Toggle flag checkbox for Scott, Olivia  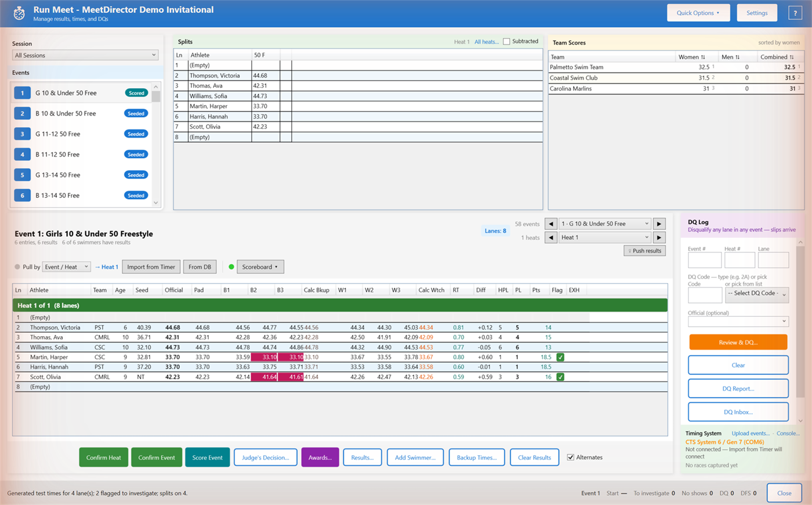point(560,377)
